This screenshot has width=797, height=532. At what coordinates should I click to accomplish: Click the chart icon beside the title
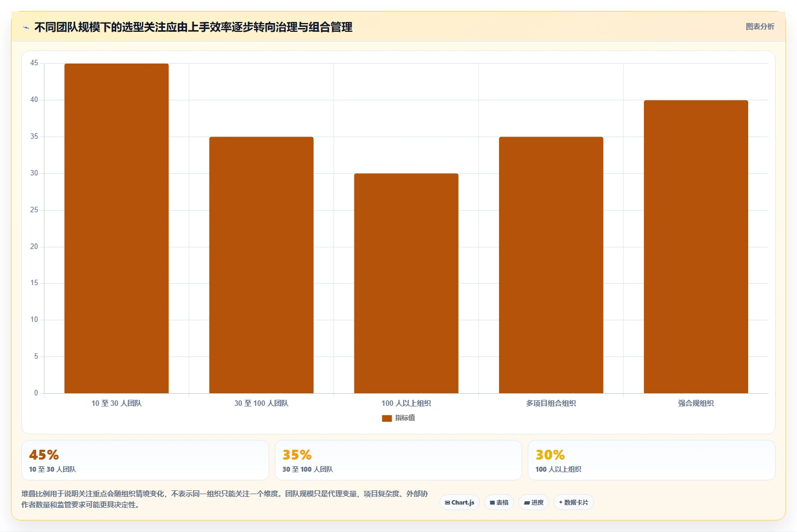pyautogui.click(x=26, y=27)
